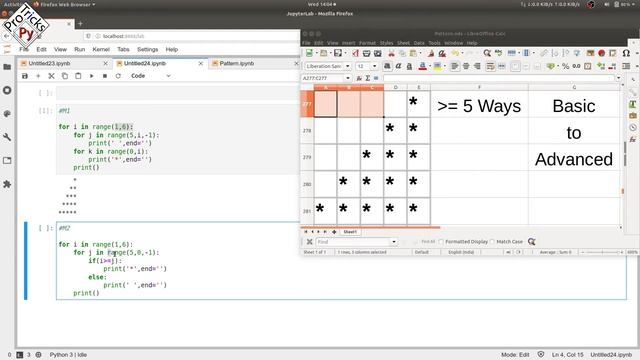Image resolution: width=640 pixels, height=360 pixels.
Task: Open JupyterLab Edit menu
Action: [x=41, y=49]
